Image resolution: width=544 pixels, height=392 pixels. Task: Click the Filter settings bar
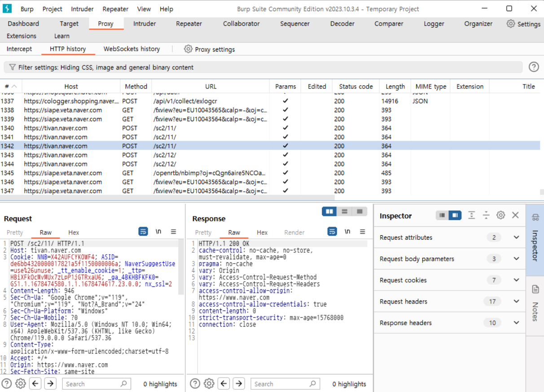(263, 67)
